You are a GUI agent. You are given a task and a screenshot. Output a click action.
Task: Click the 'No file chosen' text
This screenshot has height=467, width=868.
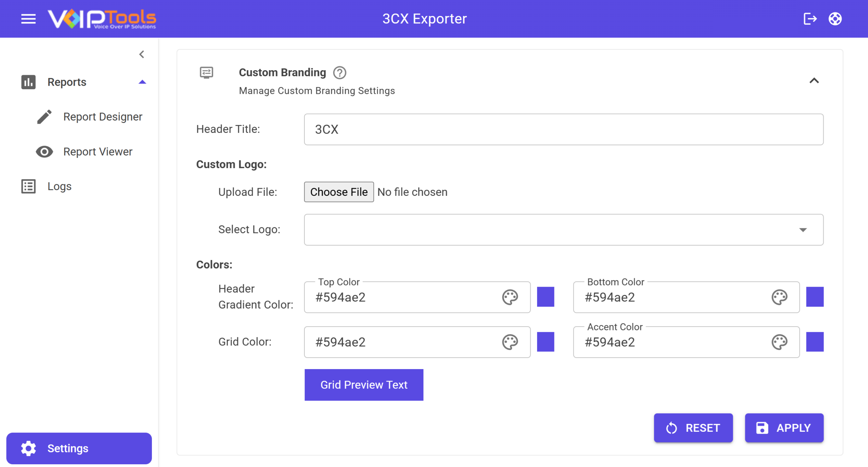click(412, 192)
